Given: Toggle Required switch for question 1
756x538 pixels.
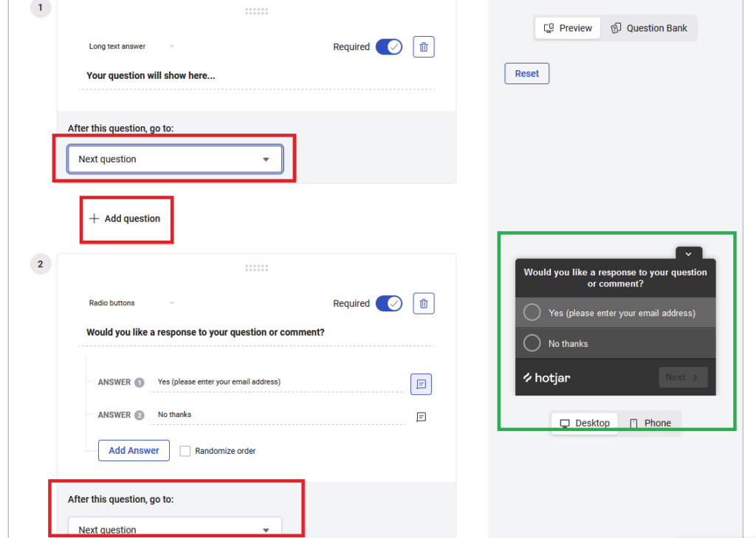Looking at the screenshot, I should tap(388, 47).
